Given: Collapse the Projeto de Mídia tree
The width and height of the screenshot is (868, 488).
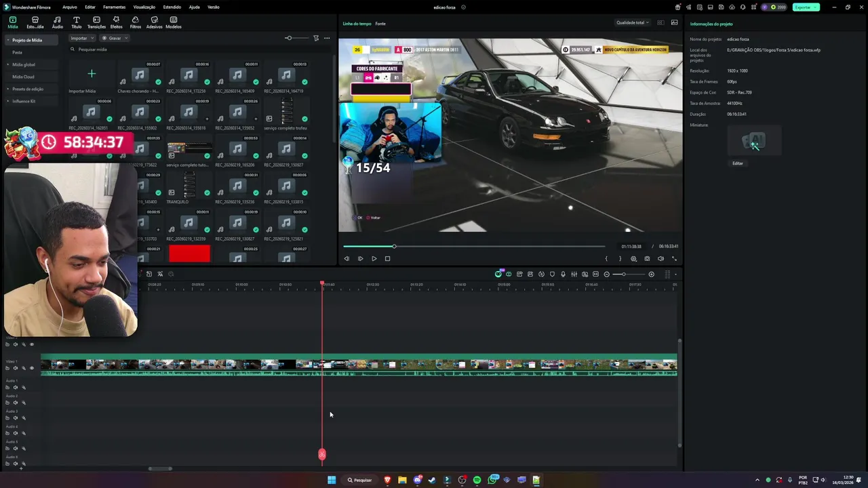Looking at the screenshot, I should [7, 40].
